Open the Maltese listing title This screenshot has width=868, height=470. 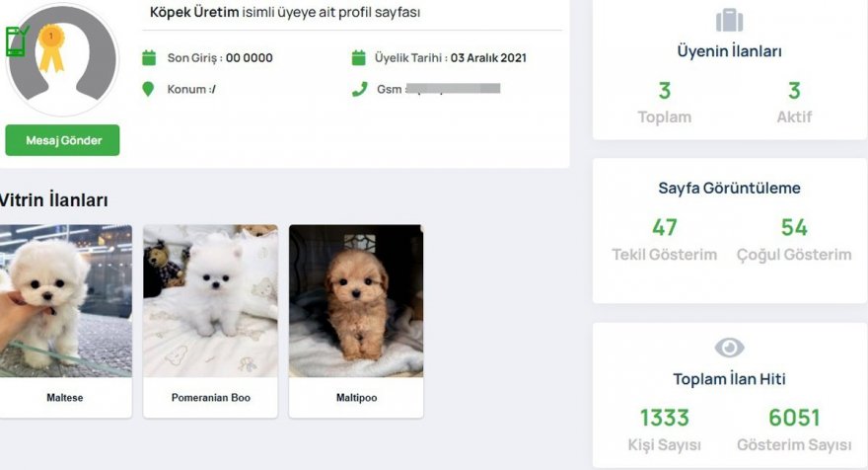pyautogui.click(x=65, y=398)
